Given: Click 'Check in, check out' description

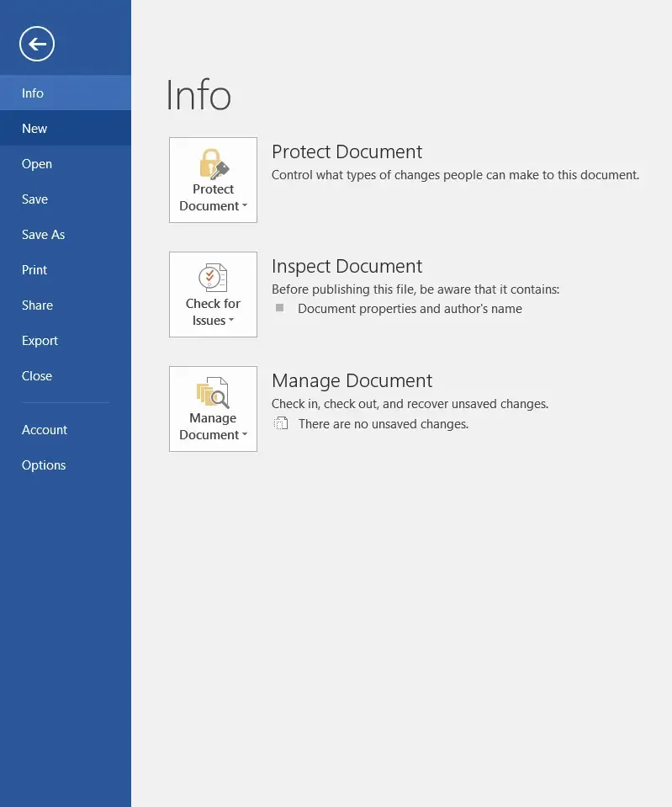Looking at the screenshot, I should (410, 404).
